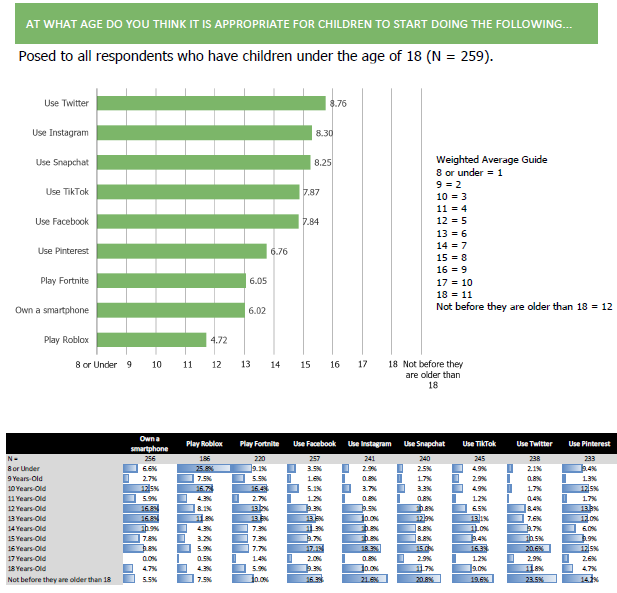Click the 25.8% Play Roblox cell
This screenshot has height=593, width=617.
204,469
